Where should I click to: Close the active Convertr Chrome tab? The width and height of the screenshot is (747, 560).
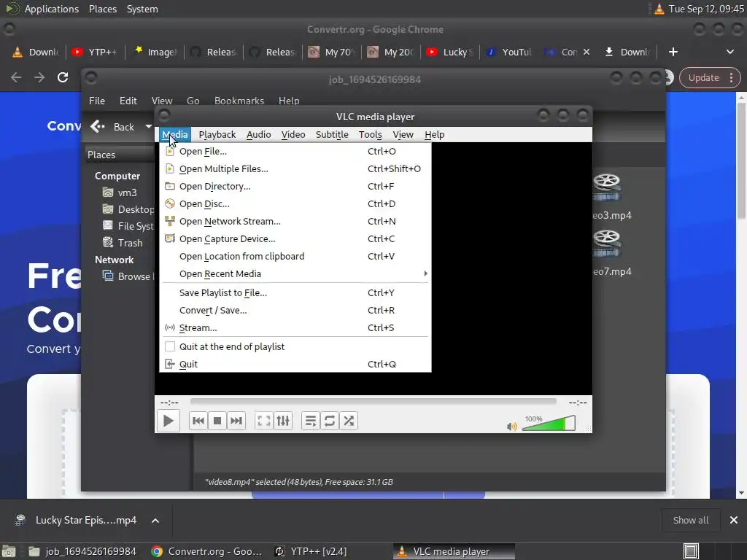coord(587,52)
